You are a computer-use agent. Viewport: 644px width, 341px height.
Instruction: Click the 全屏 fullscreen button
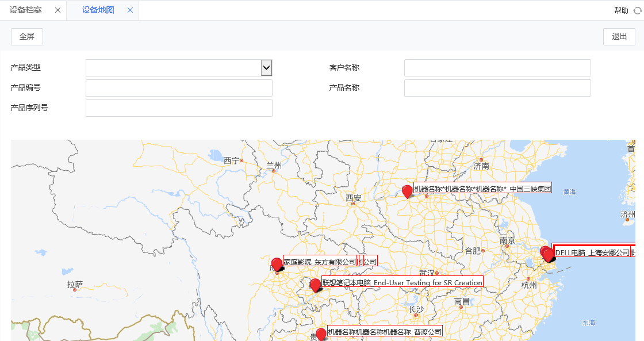26,36
